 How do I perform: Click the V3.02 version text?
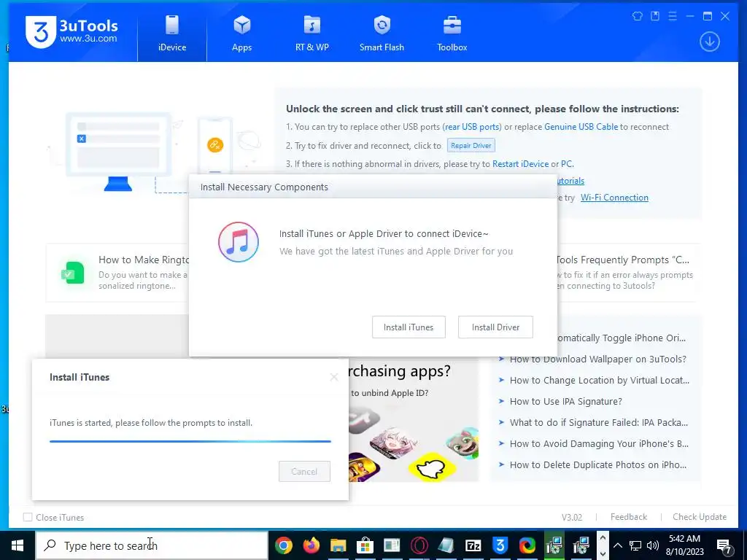572,517
